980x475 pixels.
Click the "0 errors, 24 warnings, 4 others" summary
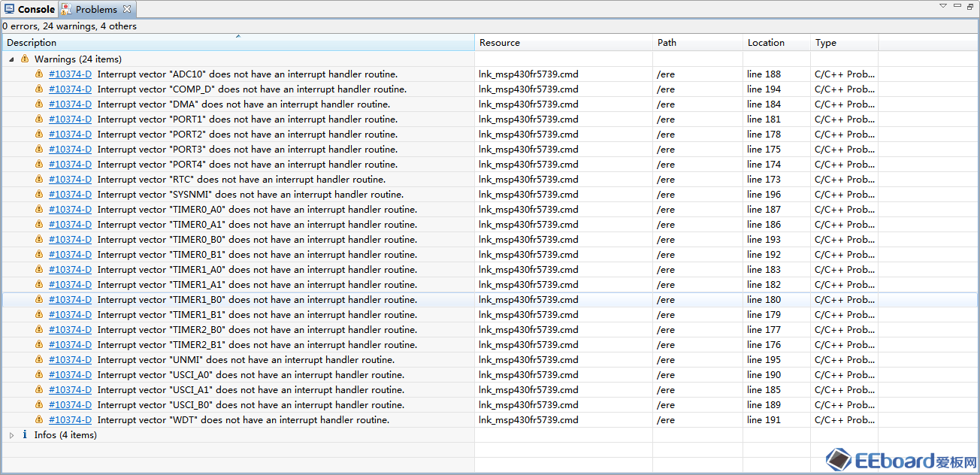pyautogui.click(x=70, y=26)
